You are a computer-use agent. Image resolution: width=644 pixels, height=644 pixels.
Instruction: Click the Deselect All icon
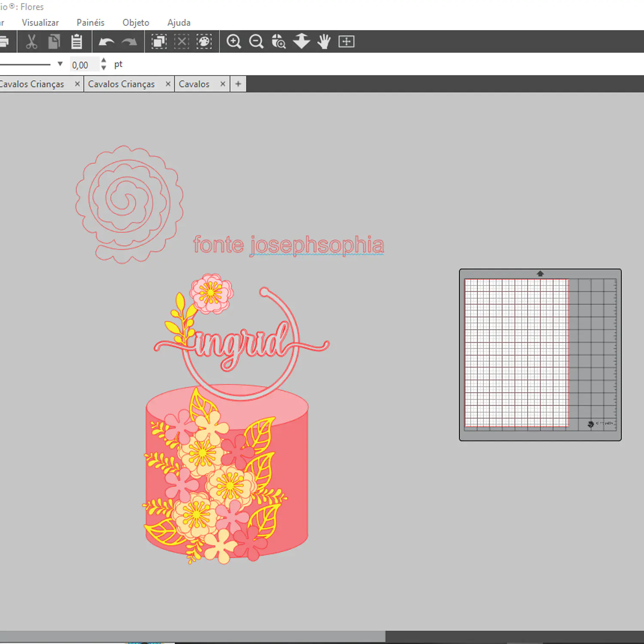182,42
